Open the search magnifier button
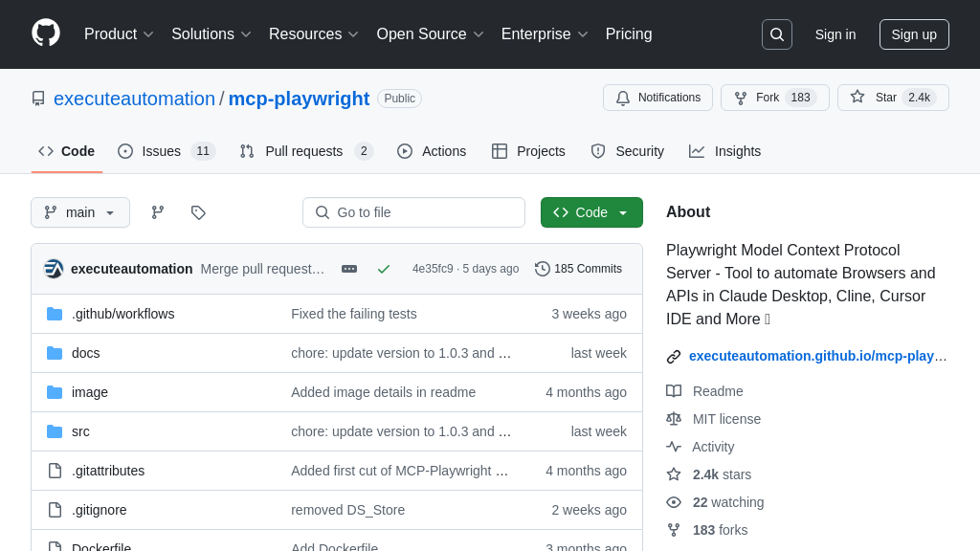The height and width of the screenshot is (551, 980). tap(776, 34)
